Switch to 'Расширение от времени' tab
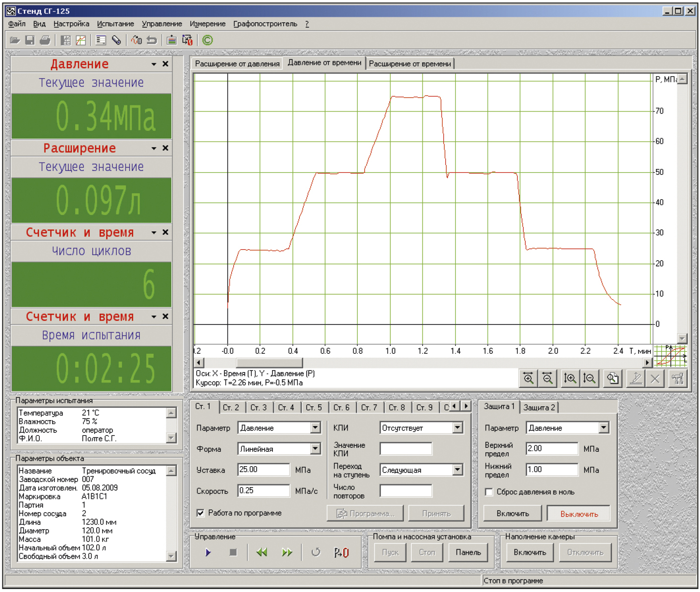Viewport: 700px width, 592px height. click(x=410, y=64)
